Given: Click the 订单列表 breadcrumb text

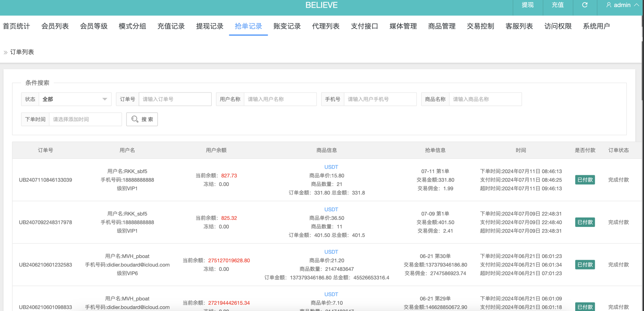Looking at the screenshot, I should (x=22, y=52).
